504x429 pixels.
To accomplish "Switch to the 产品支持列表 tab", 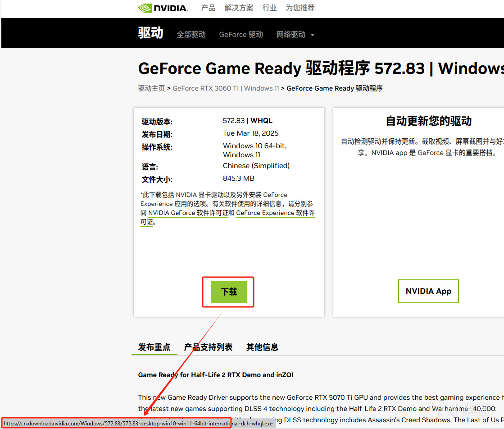I will point(208,347).
